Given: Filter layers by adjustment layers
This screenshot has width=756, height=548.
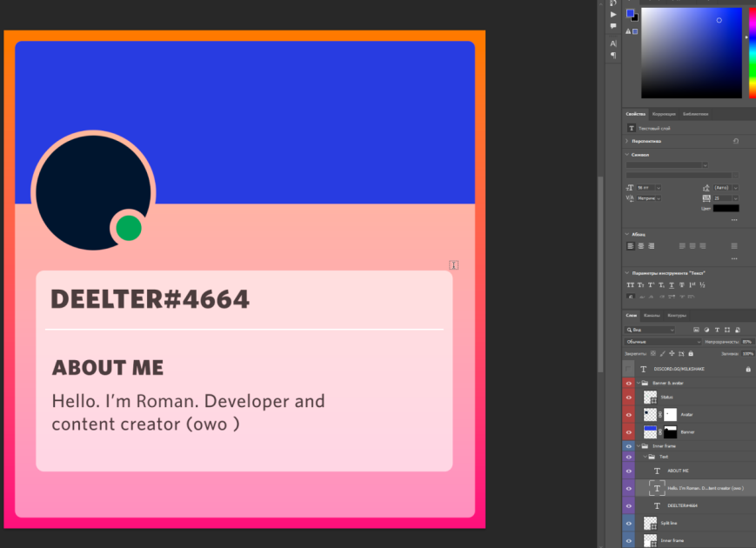Looking at the screenshot, I should (706, 330).
